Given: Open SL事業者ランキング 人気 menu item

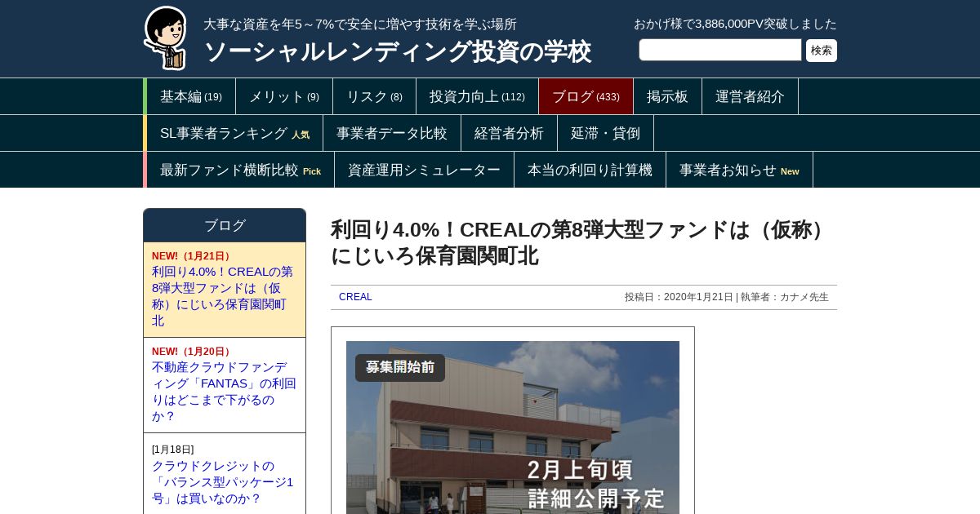Looking at the screenshot, I should coord(235,133).
